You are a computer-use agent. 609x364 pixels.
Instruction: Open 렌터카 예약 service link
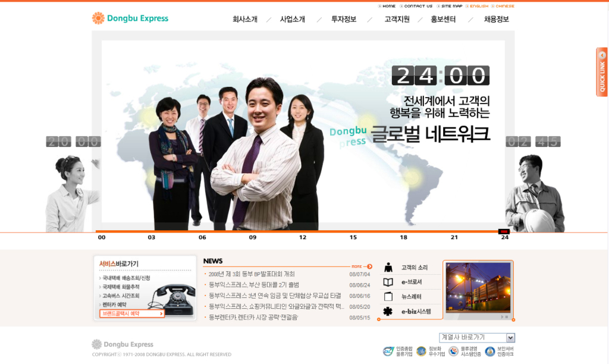point(113,305)
